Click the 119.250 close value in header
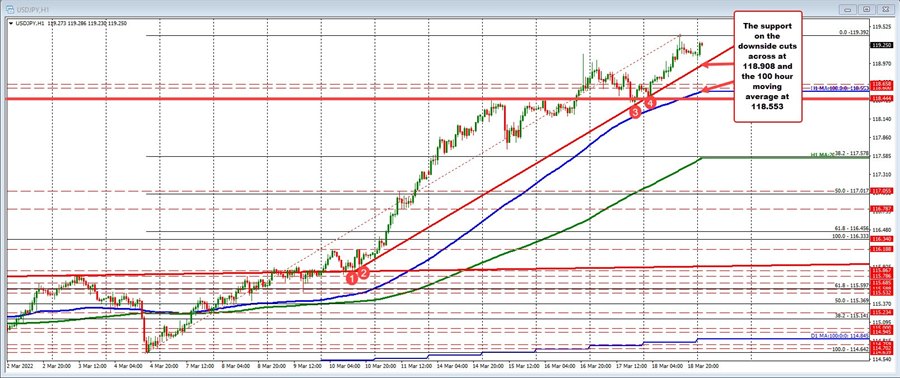900x378 pixels. pos(118,23)
